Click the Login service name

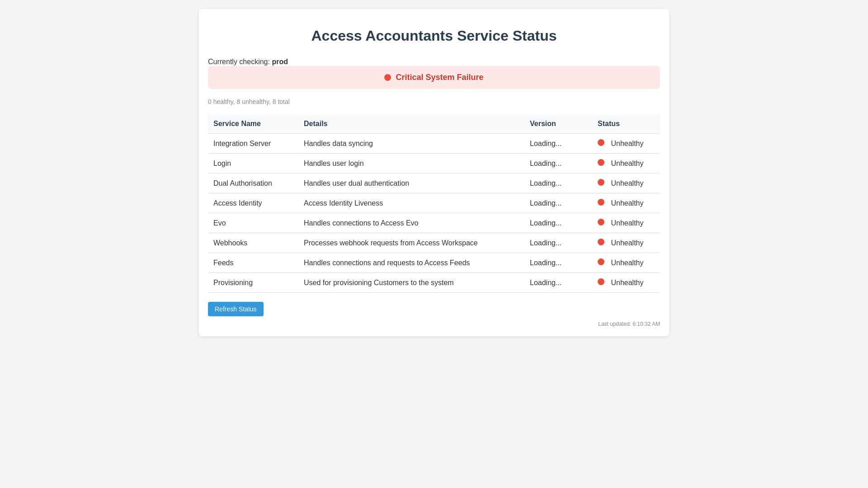coord(222,164)
